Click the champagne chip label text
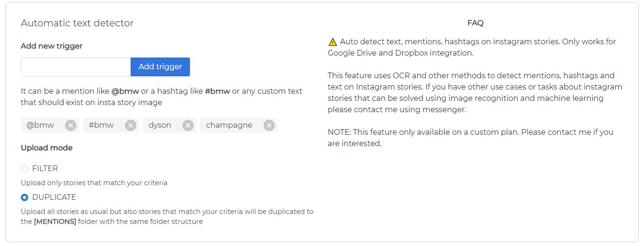Screen dimensions: 644x246 click(x=229, y=125)
